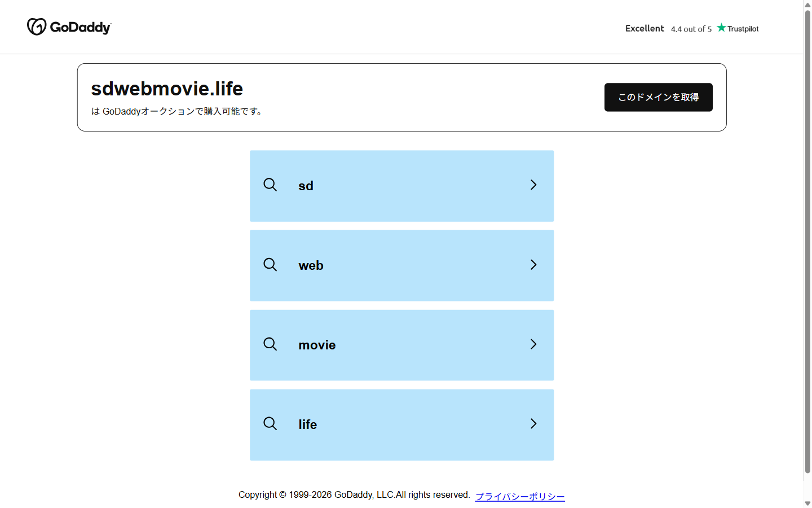Select the "movie" search term text
812x508 pixels.
pyautogui.click(x=317, y=345)
